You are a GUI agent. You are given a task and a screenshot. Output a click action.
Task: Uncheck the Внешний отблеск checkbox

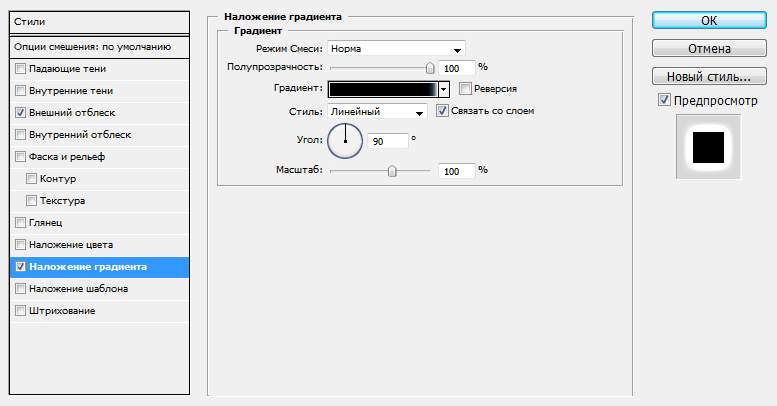[x=20, y=113]
